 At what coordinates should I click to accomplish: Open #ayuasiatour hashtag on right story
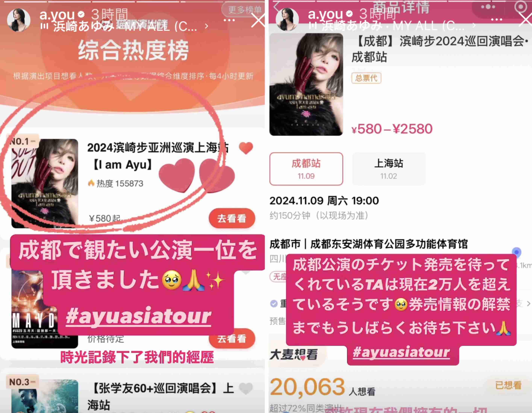coord(401,352)
